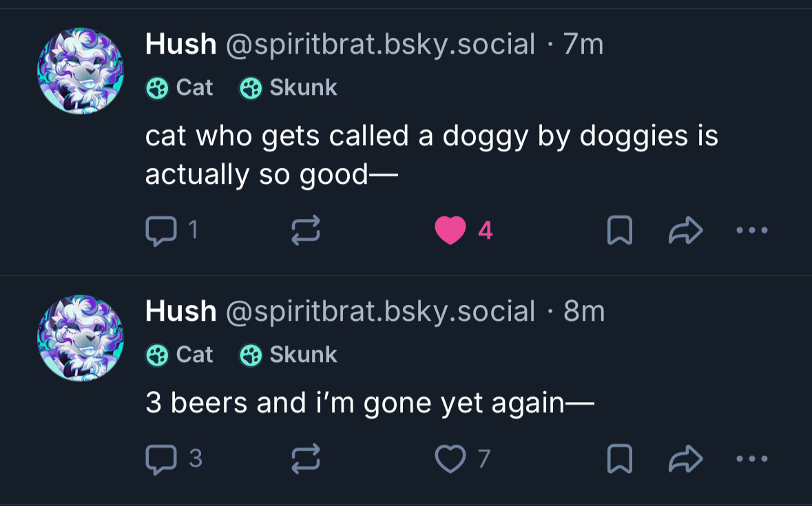Screen dimensions: 812x506
Task: Open Hush's avatar on the first post
Action: 80,71
